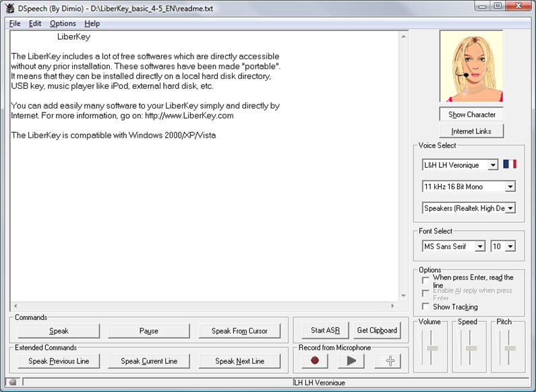This screenshot has width=536, height=392.
Task: Open the MS Sans Serif font dropdown
Action: point(480,247)
